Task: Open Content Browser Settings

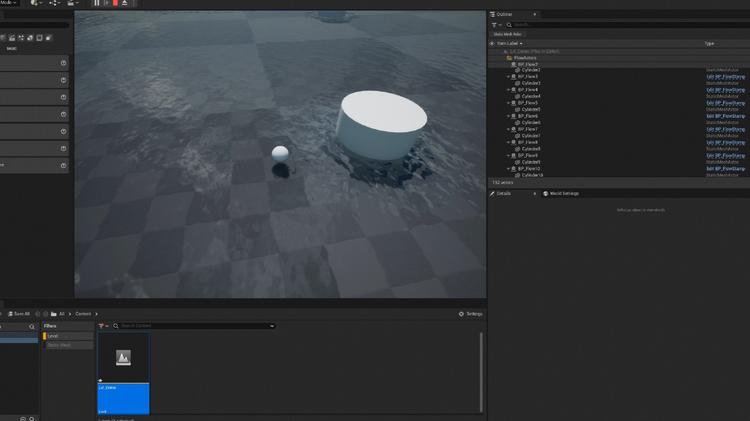Action: coord(471,314)
